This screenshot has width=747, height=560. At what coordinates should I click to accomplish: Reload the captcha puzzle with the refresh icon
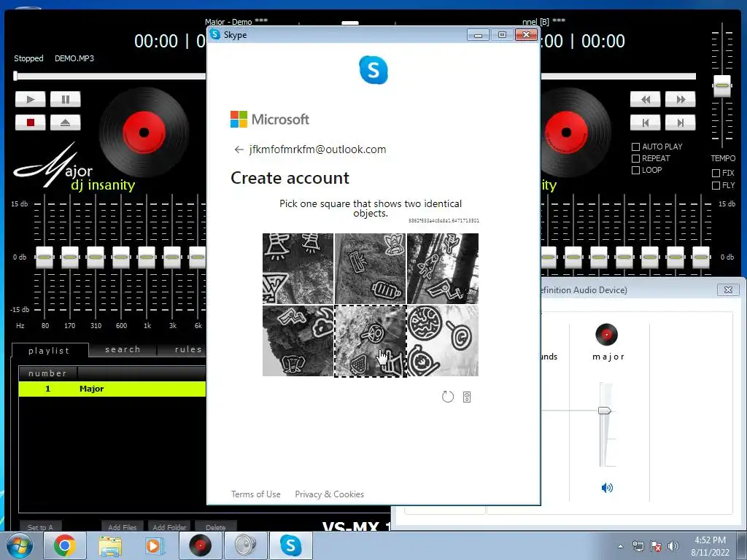click(448, 397)
